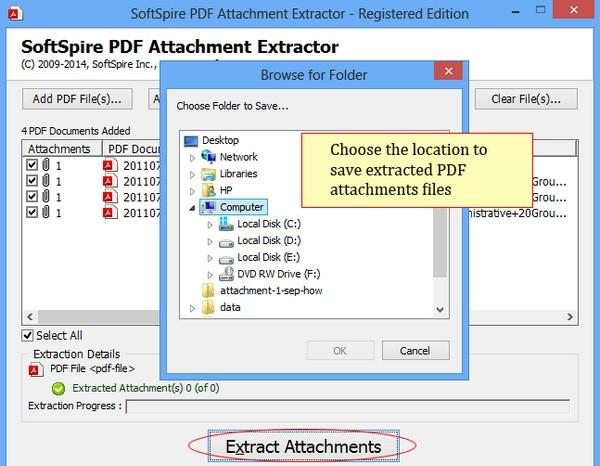
Task: Expand the Libraries tree node
Action: point(192,174)
